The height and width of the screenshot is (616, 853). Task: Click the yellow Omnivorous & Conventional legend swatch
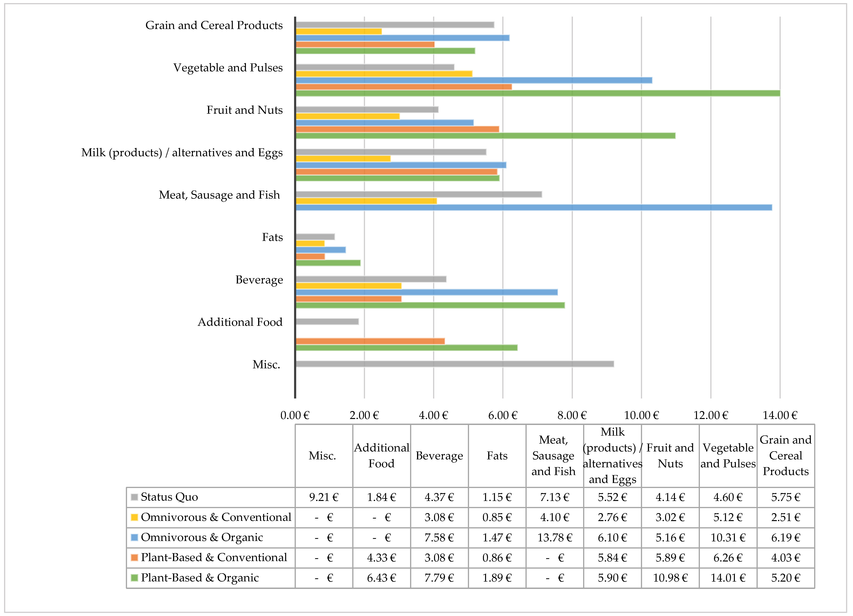(x=134, y=517)
